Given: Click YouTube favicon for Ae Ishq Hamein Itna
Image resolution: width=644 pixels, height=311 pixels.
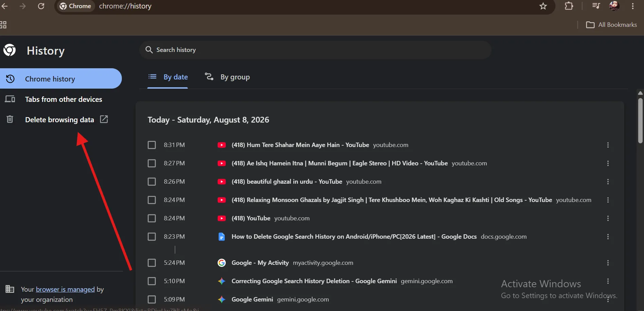Looking at the screenshot, I should [x=222, y=163].
